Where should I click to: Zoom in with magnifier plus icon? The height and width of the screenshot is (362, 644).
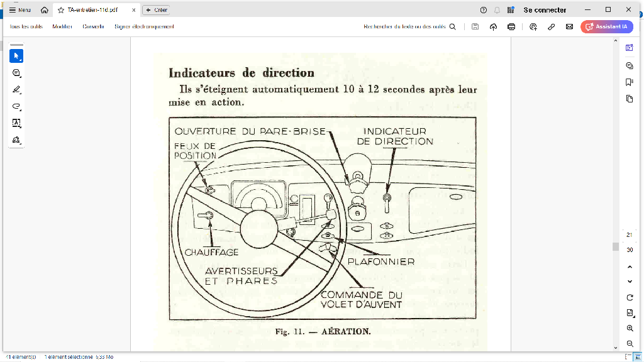pos(630,328)
